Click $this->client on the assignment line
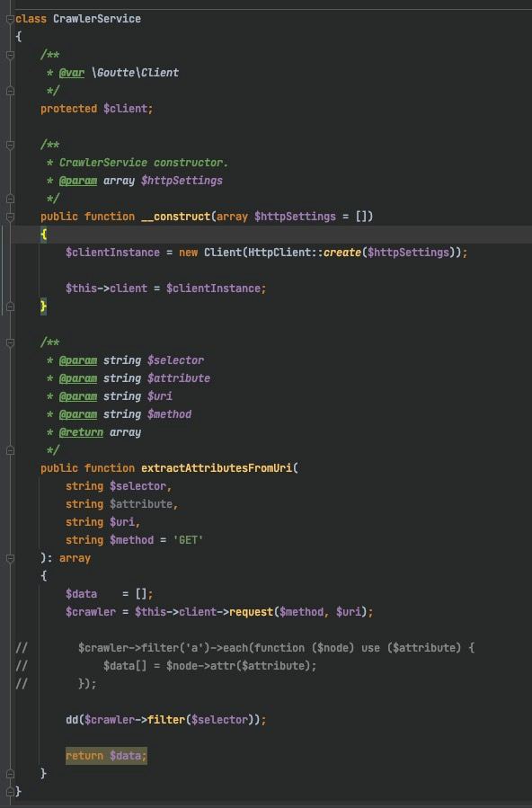 107,288
